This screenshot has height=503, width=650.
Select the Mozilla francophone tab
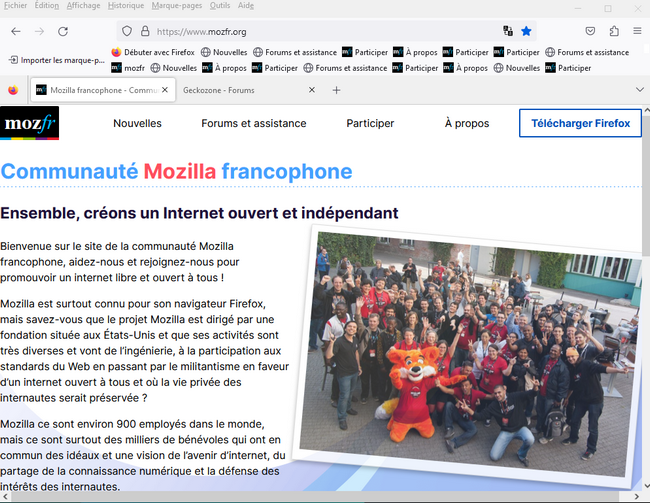point(102,90)
